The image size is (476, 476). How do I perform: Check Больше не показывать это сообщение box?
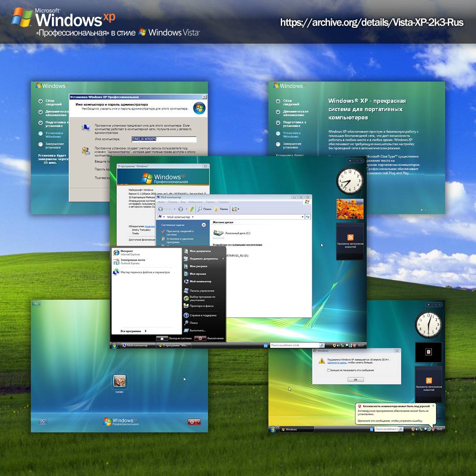coord(328,370)
